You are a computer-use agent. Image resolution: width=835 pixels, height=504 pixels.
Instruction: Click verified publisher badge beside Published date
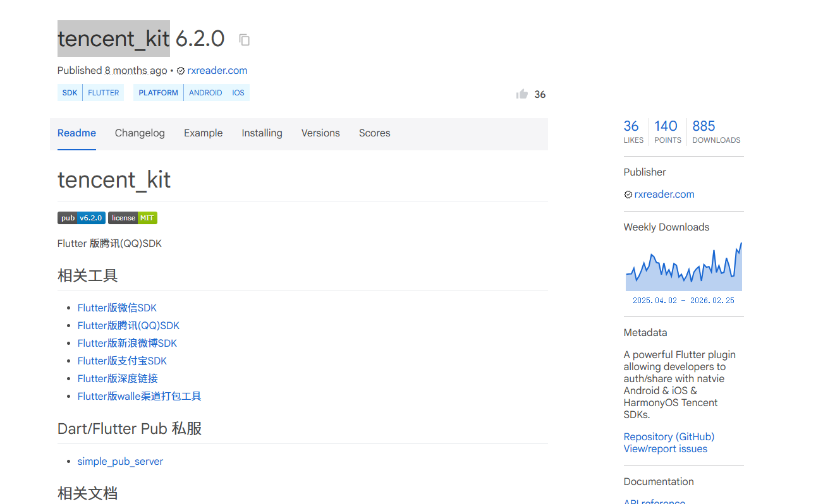(x=181, y=71)
